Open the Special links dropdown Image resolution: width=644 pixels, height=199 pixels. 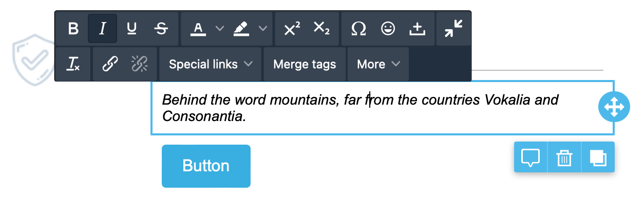(211, 64)
